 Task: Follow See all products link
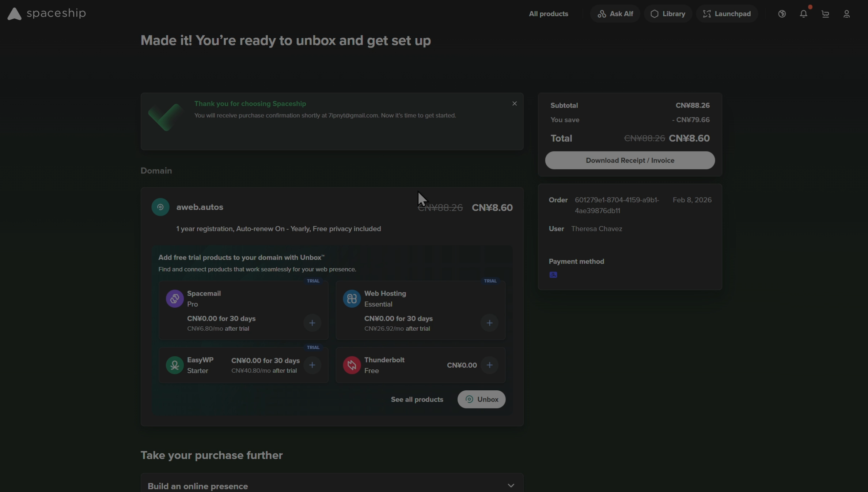tap(417, 399)
